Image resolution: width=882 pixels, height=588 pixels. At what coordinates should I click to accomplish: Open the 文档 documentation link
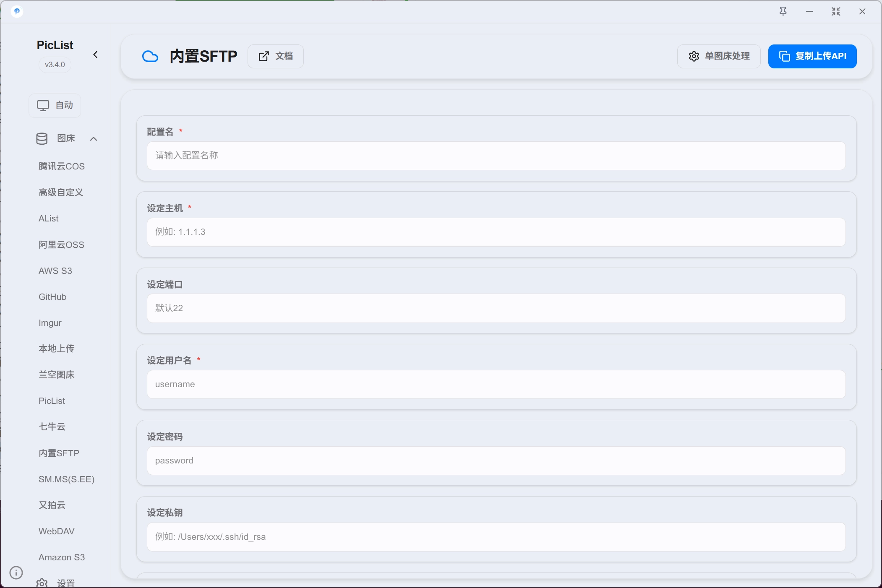coord(276,56)
